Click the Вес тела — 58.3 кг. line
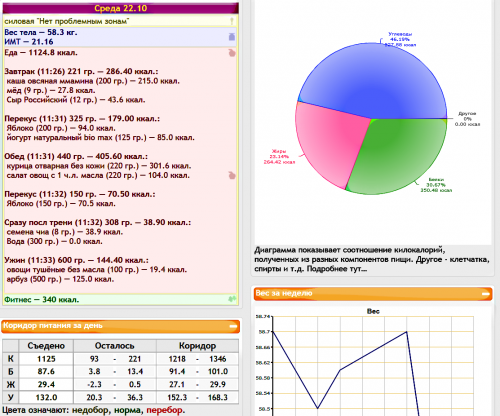The height and width of the screenshot is (416, 500). [41, 32]
